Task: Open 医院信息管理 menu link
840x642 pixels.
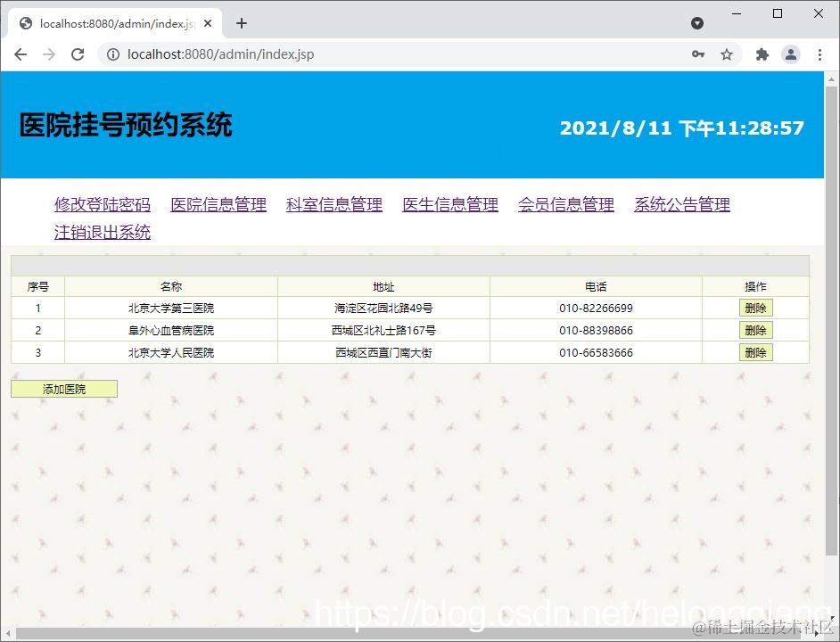Action: pyautogui.click(x=218, y=205)
